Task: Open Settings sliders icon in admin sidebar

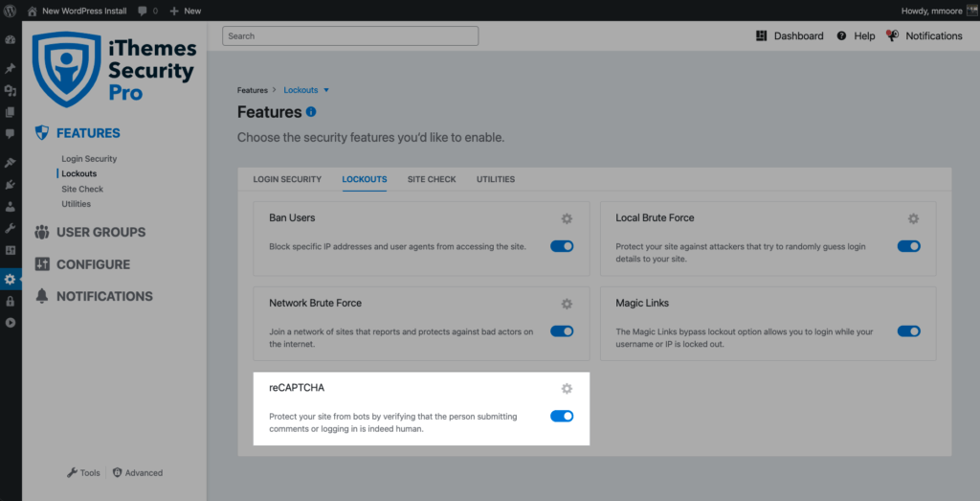Action: 10,250
